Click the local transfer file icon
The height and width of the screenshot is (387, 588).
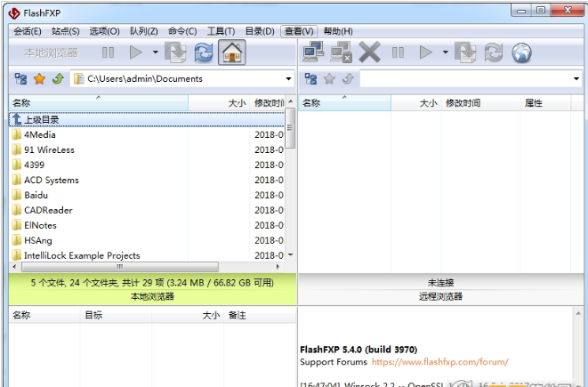coord(175,52)
